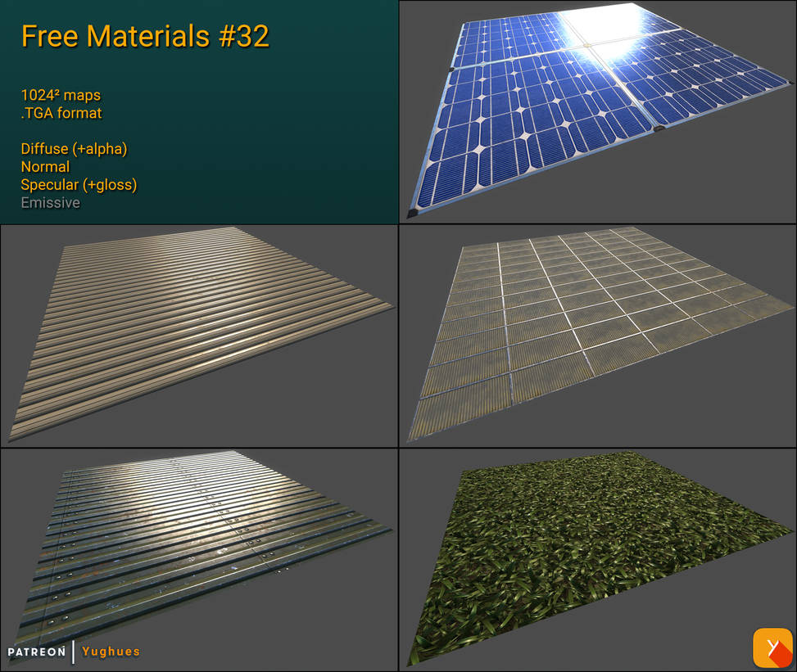The width and height of the screenshot is (797, 672).
Task: Toggle the Diffuse (+alpha) map option
Action: pyautogui.click(x=75, y=149)
